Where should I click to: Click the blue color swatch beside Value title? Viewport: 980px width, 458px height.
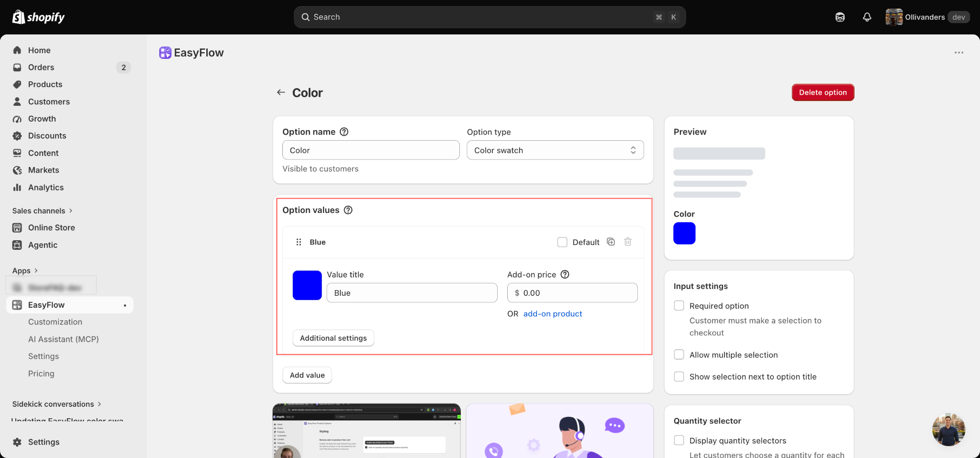[x=307, y=285]
